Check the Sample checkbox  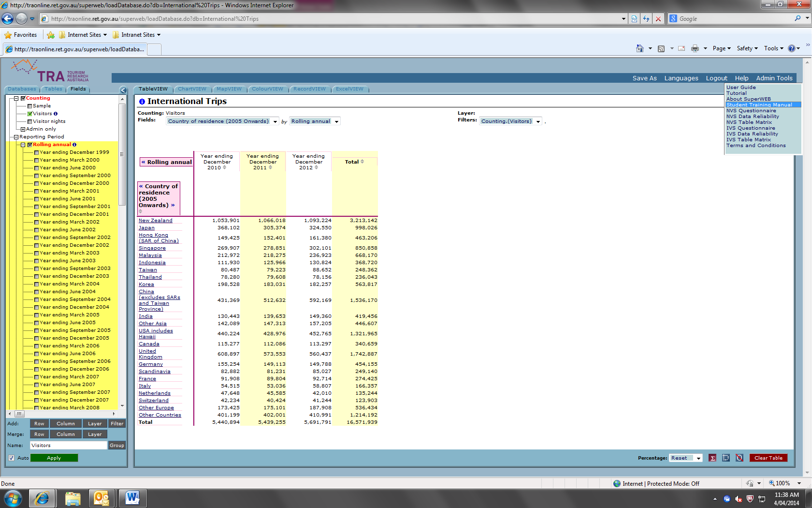click(30, 106)
